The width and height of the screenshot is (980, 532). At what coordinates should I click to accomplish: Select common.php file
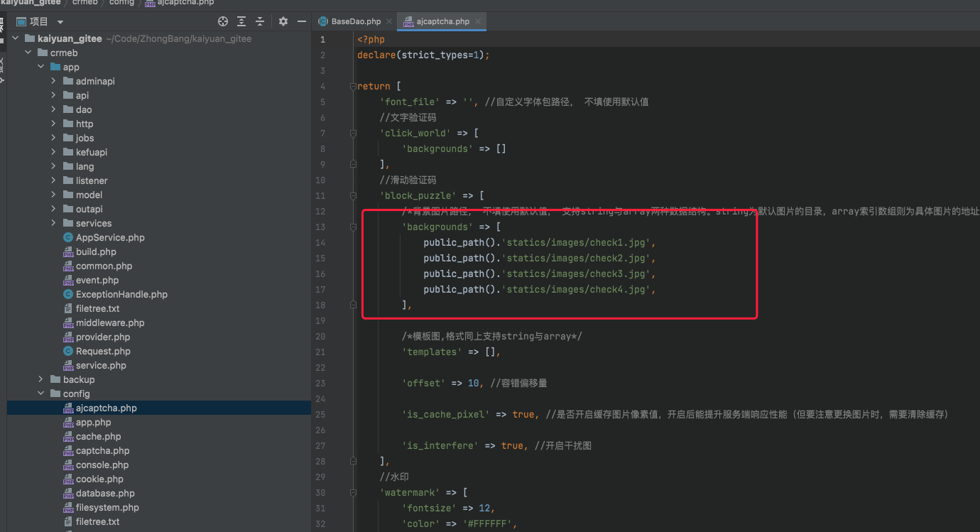(x=104, y=266)
